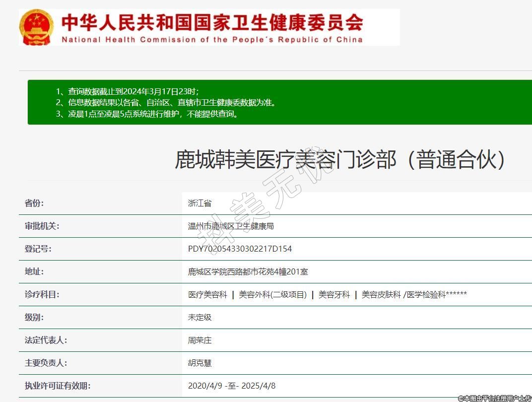
Task: Click the license validity dates 2020/4/9 to 2025/4/8
Action: [231, 386]
